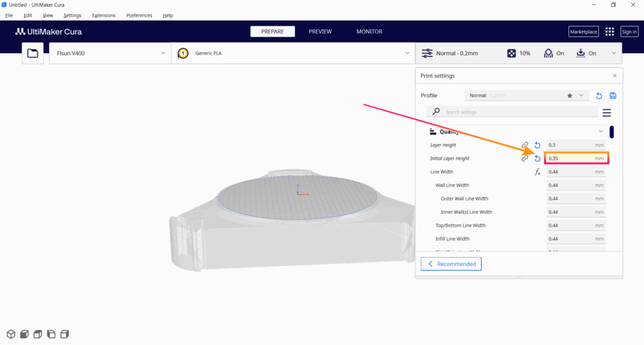Edit the Line Width value field

pyautogui.click(x=576, y=172)
